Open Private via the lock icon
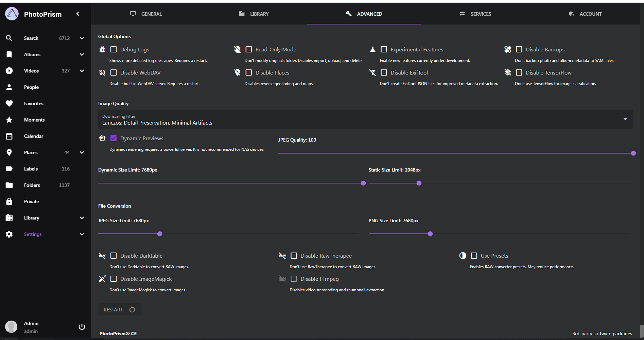 coord(9,201)
